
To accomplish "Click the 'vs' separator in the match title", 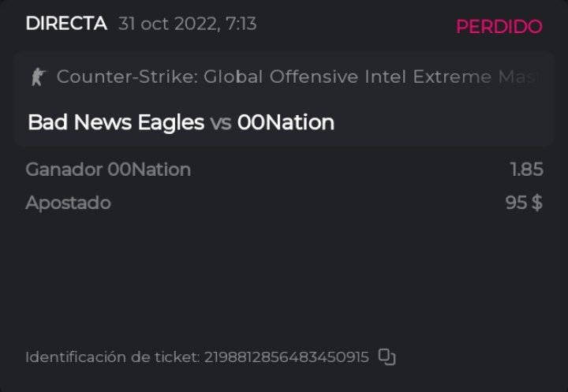I will pos(220,123).
